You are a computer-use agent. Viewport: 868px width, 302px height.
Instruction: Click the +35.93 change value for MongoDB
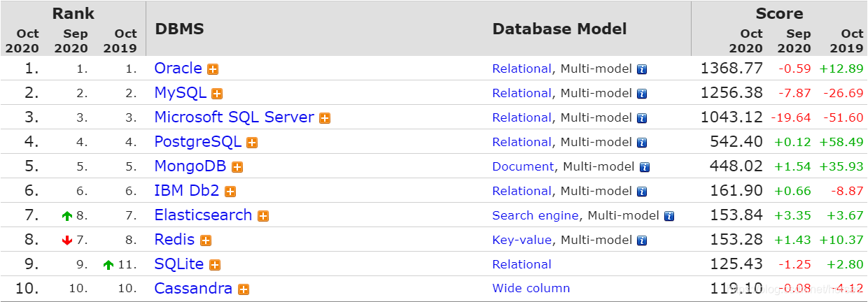click(842, 166)
